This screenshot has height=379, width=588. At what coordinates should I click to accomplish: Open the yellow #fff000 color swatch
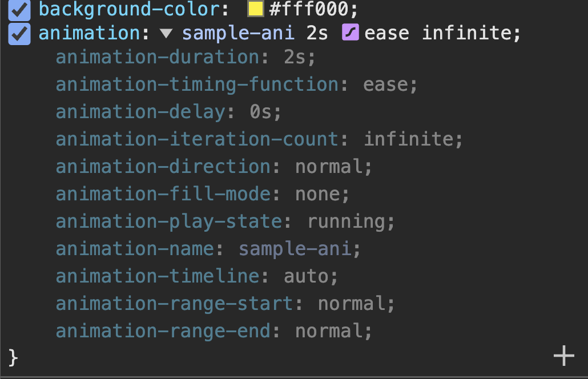coord(255,9)
